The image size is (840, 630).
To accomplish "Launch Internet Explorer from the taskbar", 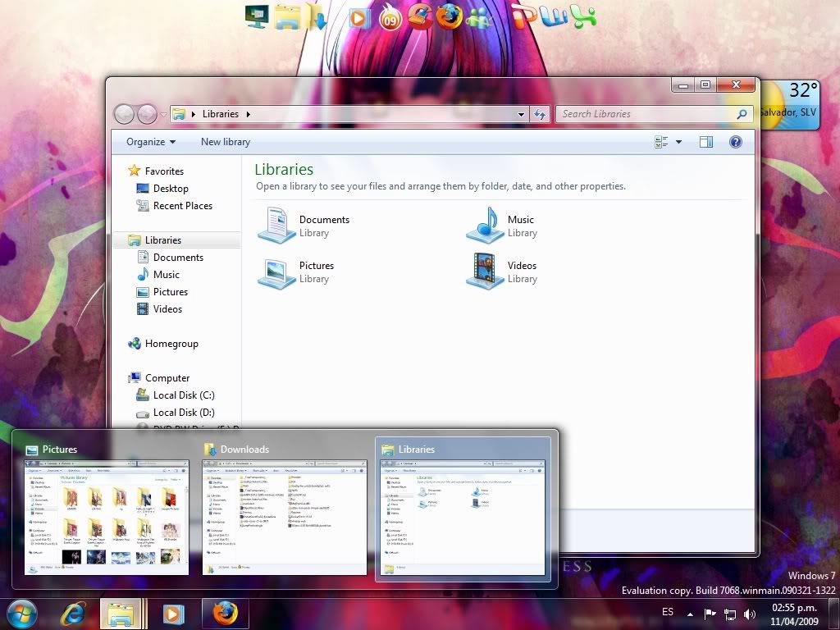I will 73,614.
